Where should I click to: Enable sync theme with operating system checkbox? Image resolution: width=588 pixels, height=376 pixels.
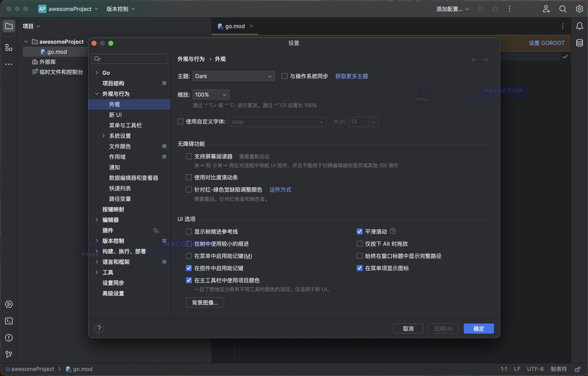pyautogui.click(x=285, y=76)
